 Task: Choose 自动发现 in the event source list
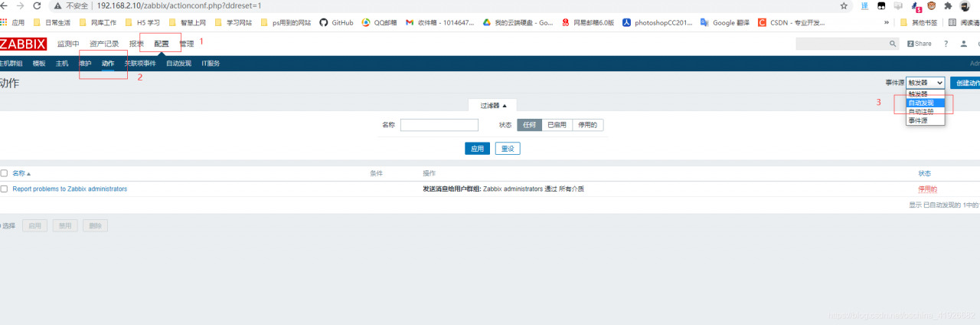tap(926, 103)
